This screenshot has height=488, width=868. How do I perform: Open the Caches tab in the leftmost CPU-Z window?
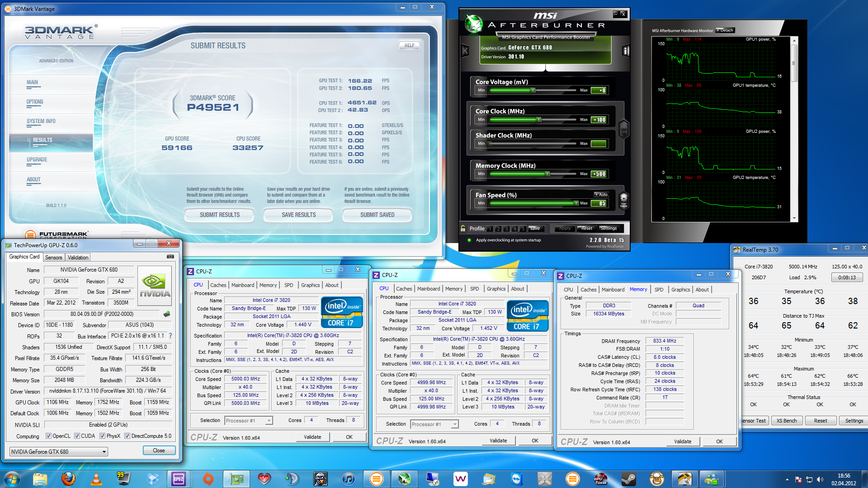click(218, 285)
